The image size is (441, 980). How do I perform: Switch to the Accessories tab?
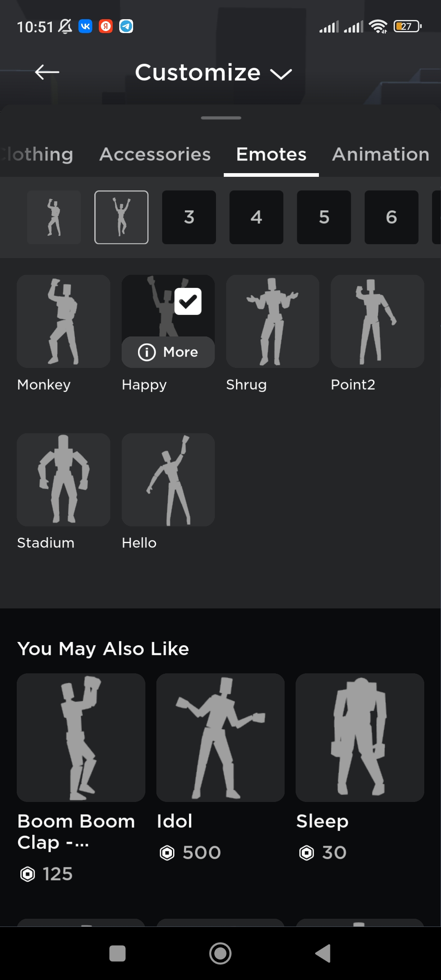[155, 154]
